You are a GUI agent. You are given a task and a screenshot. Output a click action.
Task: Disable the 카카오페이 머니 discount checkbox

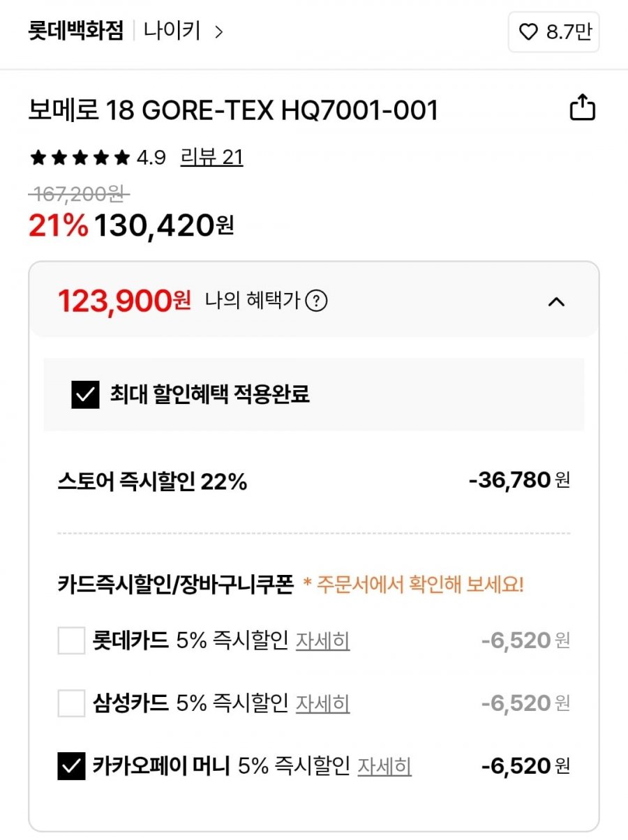coord(71,767)
